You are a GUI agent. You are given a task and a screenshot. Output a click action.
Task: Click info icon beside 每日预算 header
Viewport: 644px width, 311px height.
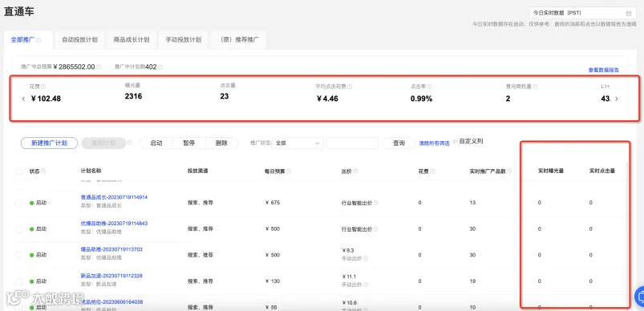tap(289, 171)
